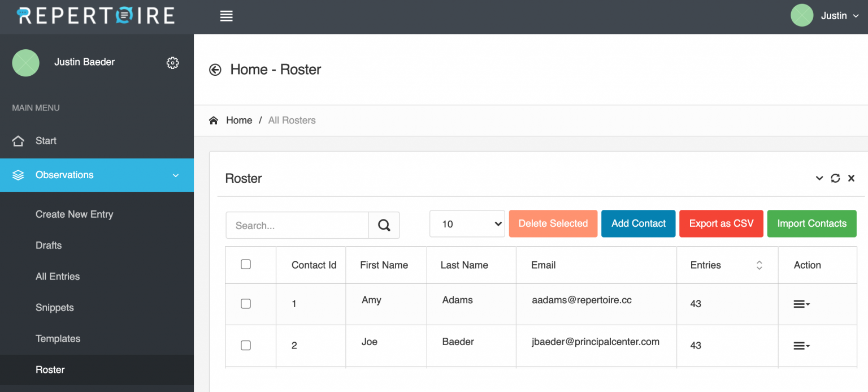Select the checkbox for Joe Baeder row
Screen dimensions: 868x392
(x=246, y=345)
